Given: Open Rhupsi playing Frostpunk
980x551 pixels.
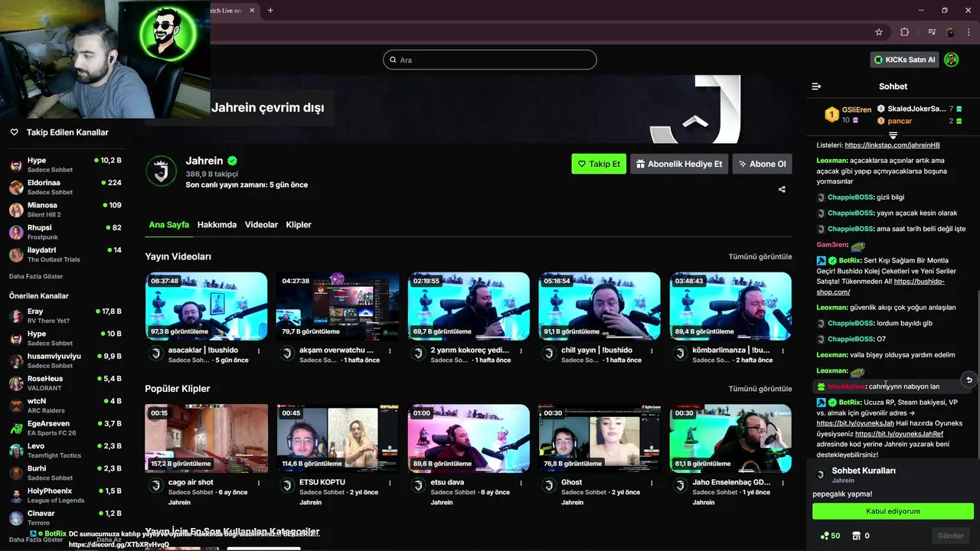Looking at the screenshot, I should click(65, 232).
